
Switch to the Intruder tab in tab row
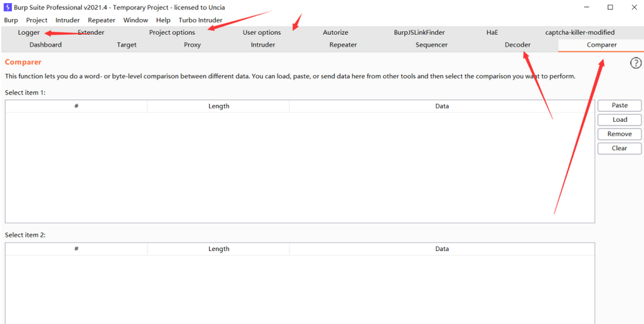(x=263, y=45)
